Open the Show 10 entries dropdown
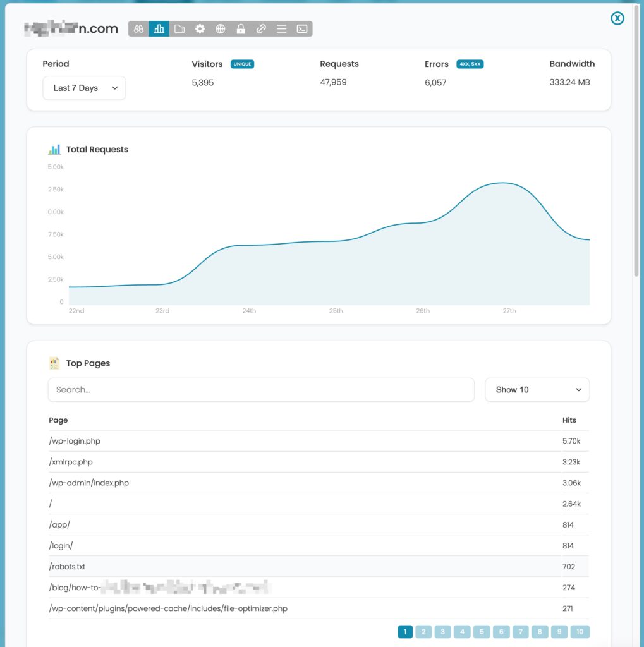 tap(537, 389)
